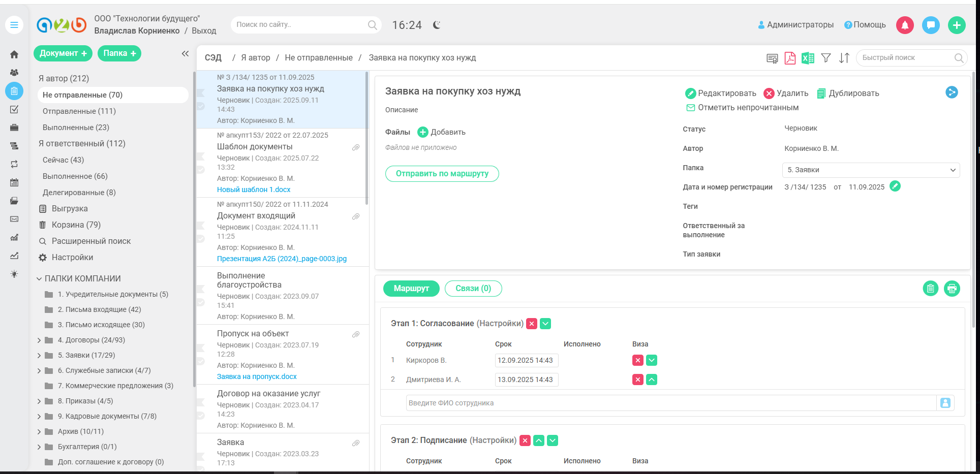This screenshot has height=474, width=980.
Task: Select the Отправленные (111) menu item
Action: pos(79,111)
